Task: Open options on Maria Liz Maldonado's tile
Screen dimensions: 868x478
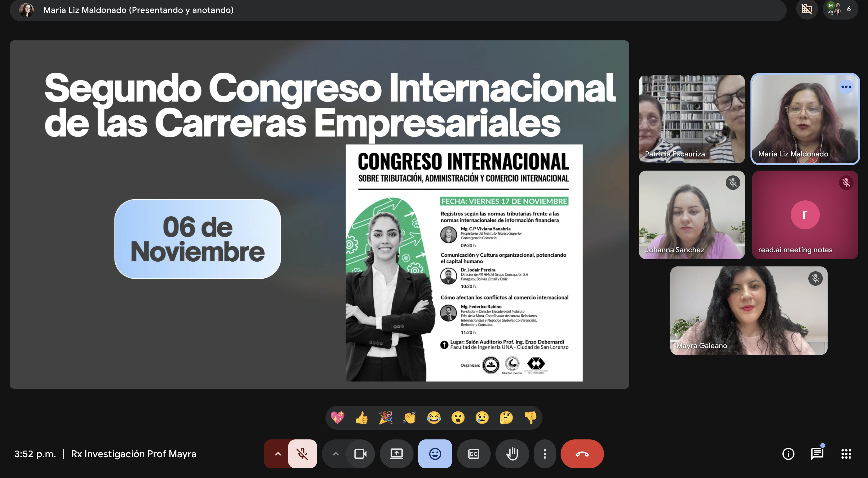Action: 846,87
